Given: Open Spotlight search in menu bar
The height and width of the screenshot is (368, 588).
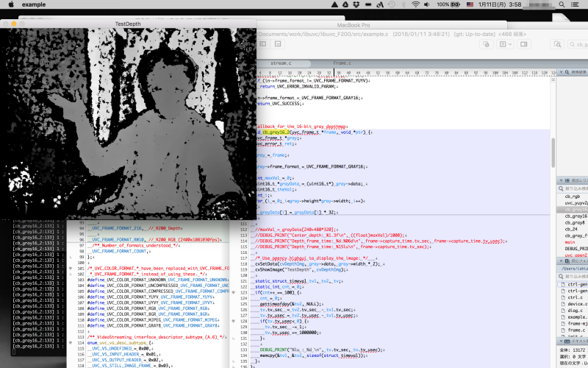Looking at the screenshot, I should (x=562, y=4).
